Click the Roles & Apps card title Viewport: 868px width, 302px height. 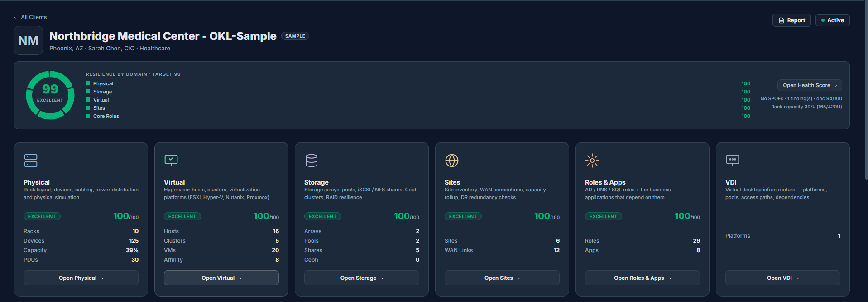click(605, 182)
